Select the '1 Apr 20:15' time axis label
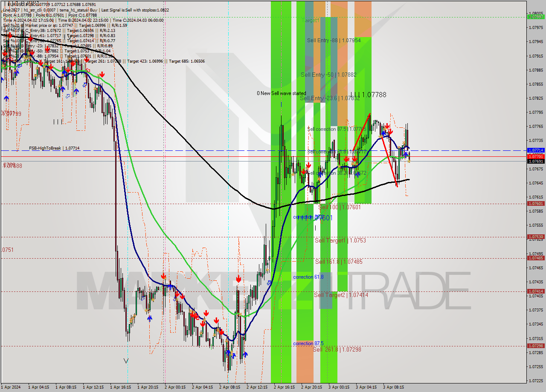546x392 pixels. 148,387
